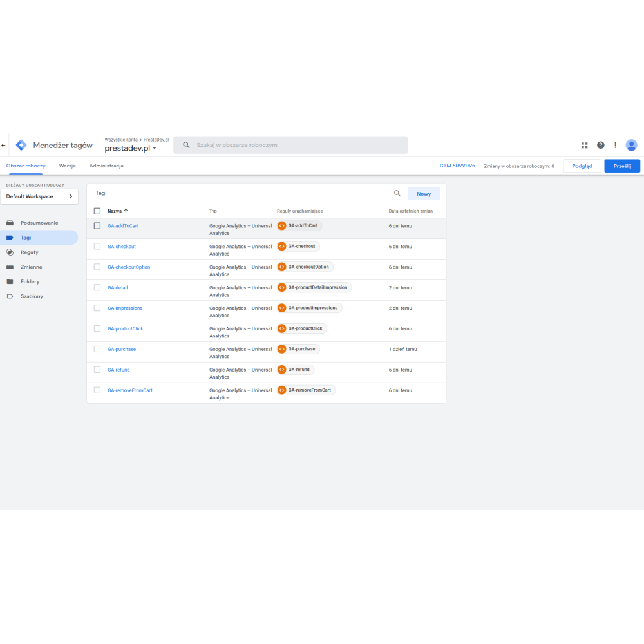Check the GA-impressions row checkbox

(x=97, y=308)
